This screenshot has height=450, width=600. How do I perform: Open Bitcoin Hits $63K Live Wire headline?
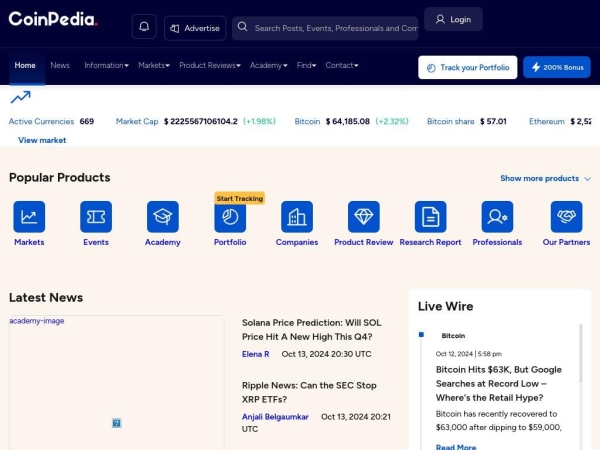[499, 383]
